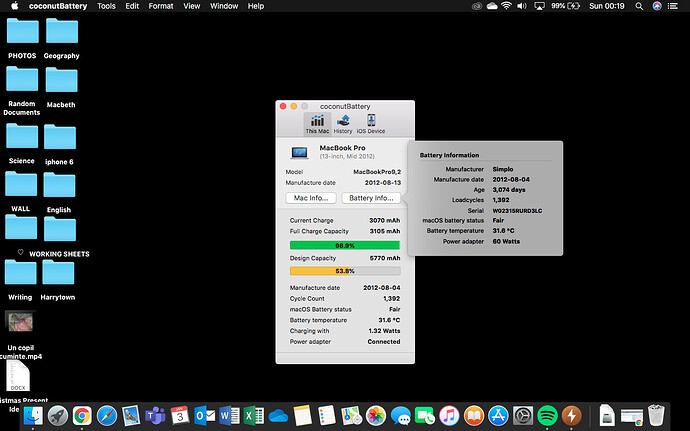Open the Help menu
Screen dimensions: 690x431
click(256, 6)
